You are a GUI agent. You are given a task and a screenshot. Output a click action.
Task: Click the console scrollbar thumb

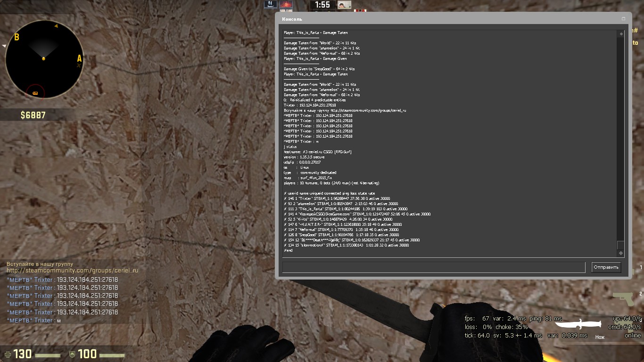coord(620,245)
